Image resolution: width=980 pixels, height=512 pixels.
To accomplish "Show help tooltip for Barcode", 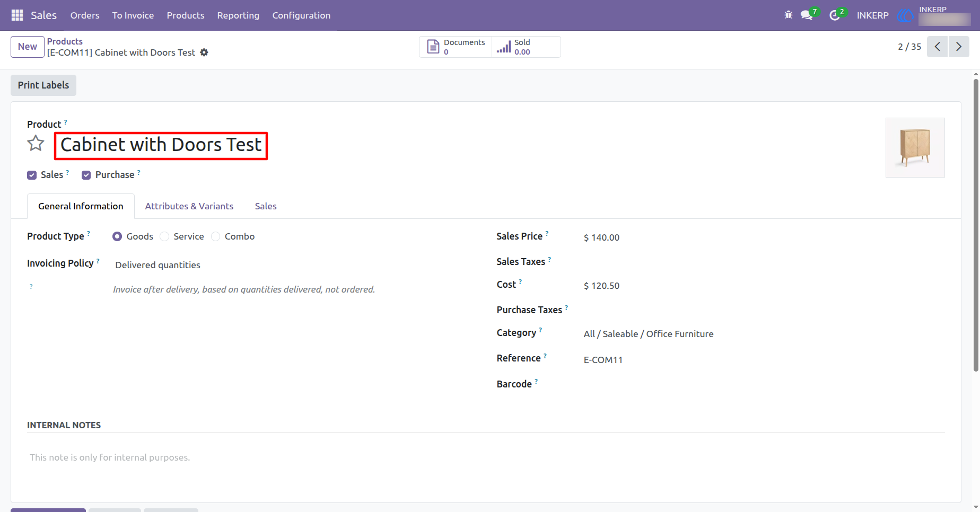I will point(536,381).
